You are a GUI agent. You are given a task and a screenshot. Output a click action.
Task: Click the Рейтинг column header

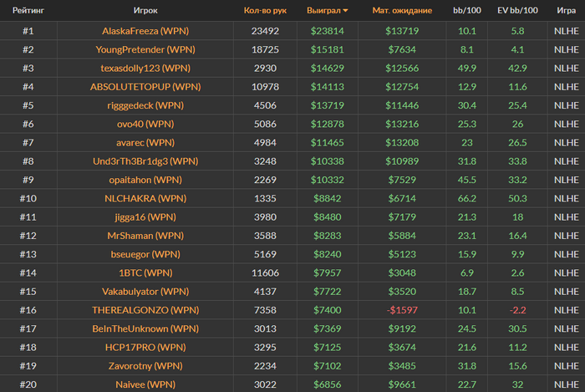point(28,10)
